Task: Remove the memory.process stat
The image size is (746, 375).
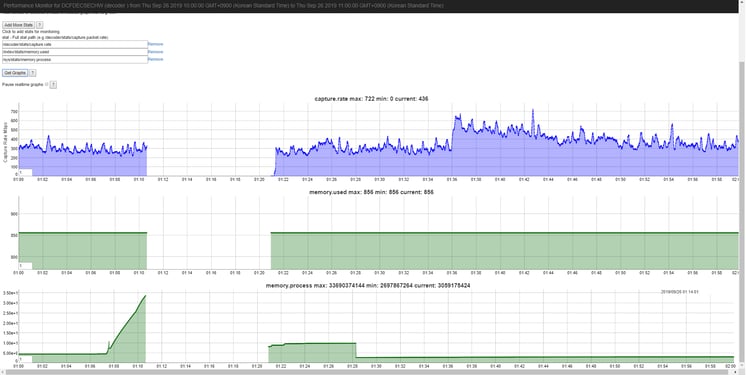Action: [x=156, y=59]
